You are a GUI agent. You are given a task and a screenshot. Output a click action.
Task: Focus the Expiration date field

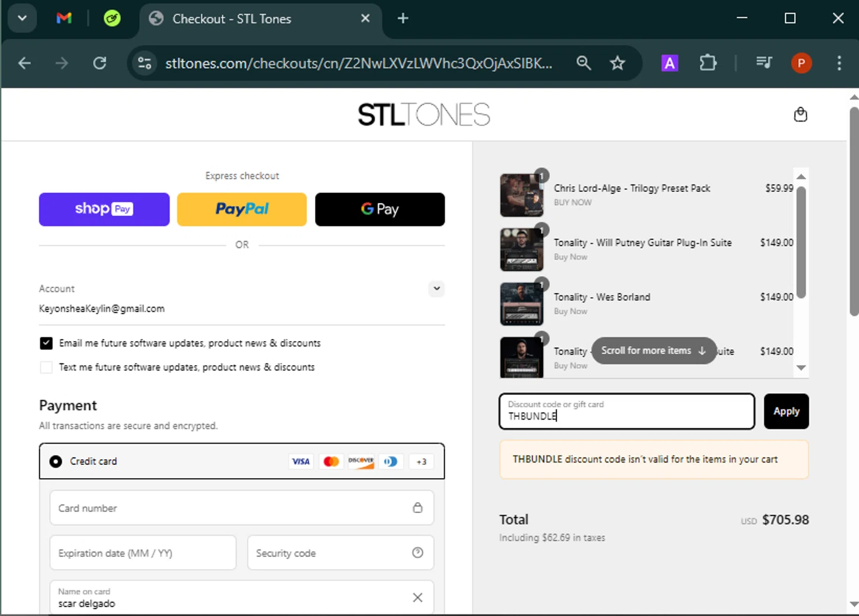pos(143,553)
